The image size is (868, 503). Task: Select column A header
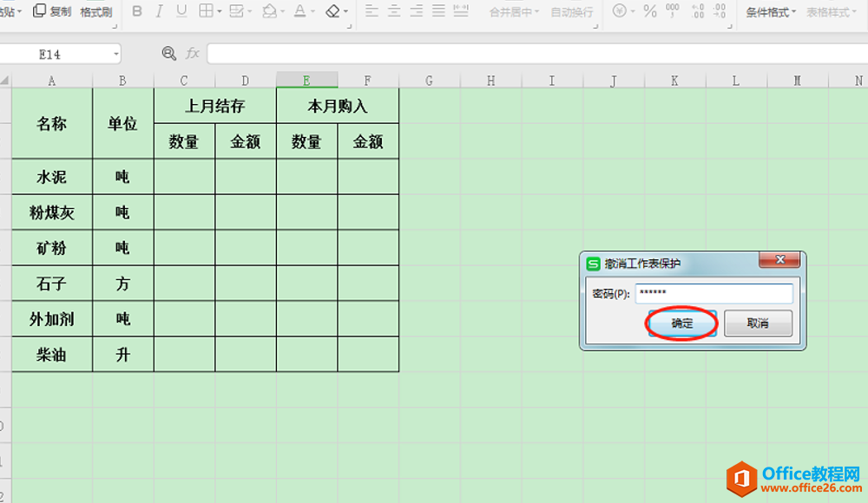52,81
